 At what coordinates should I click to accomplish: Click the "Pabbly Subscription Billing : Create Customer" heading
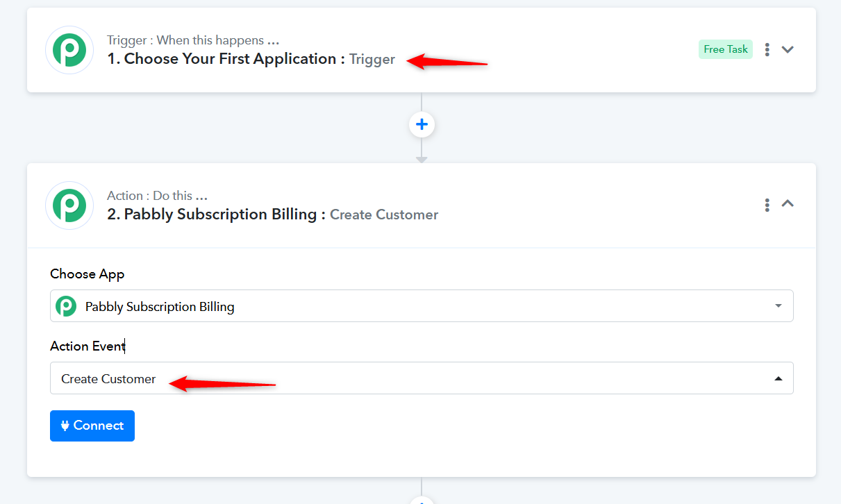click(x=272, y=215)
